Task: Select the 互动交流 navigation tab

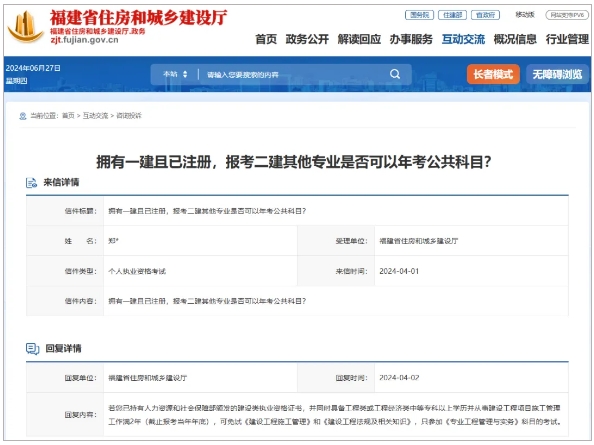Action: pos(463,39)
